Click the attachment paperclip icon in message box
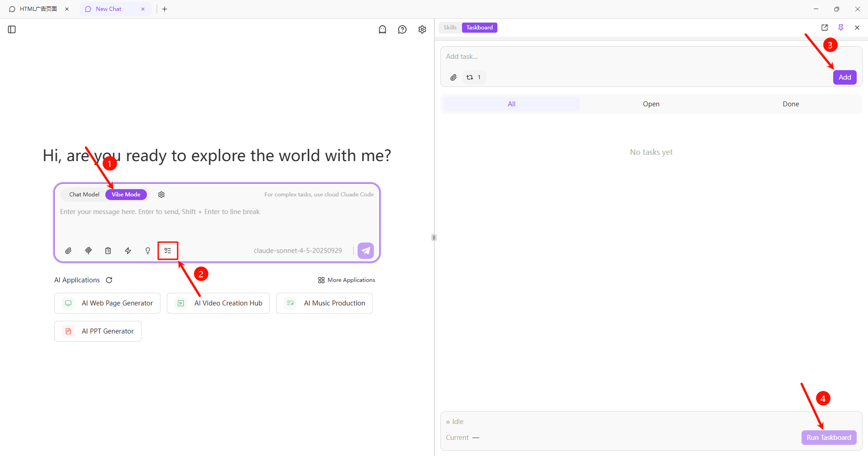Viewport: 868px width, 467px height. 68,250
